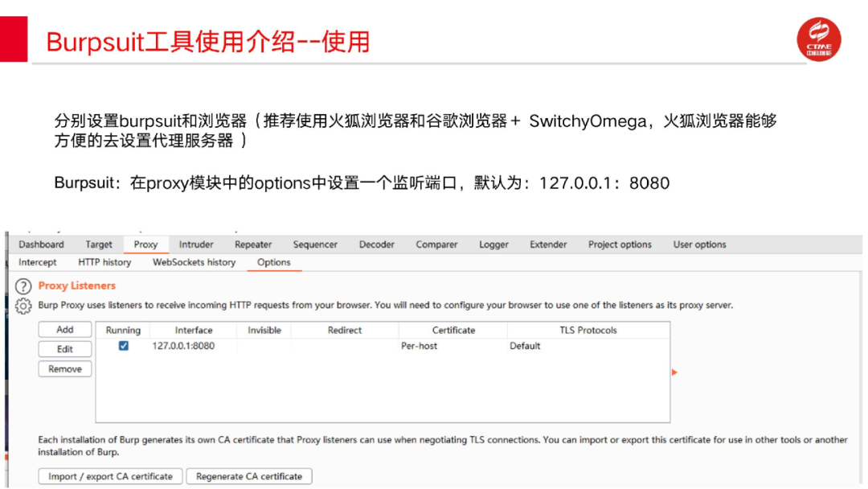Show the Intercept sub-tab
Image resolution: width=868 pixels, height=489 pixels.
click(x=38, y=262)
